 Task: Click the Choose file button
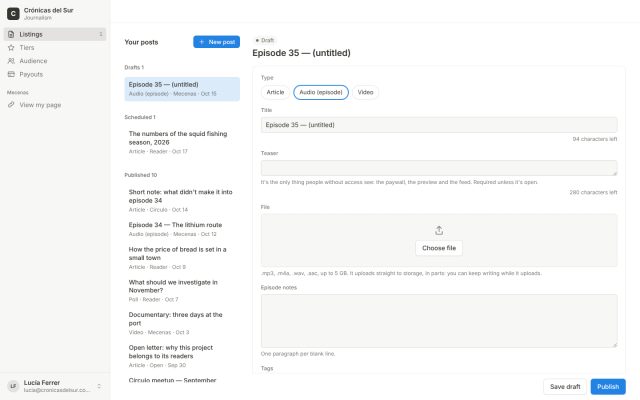(439, 248)
